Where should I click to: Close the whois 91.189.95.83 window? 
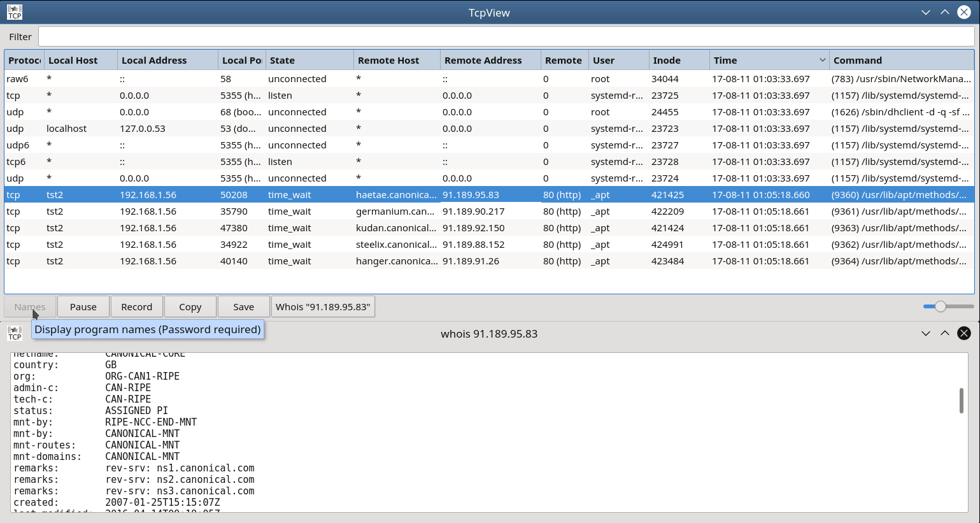coord(964,333)
